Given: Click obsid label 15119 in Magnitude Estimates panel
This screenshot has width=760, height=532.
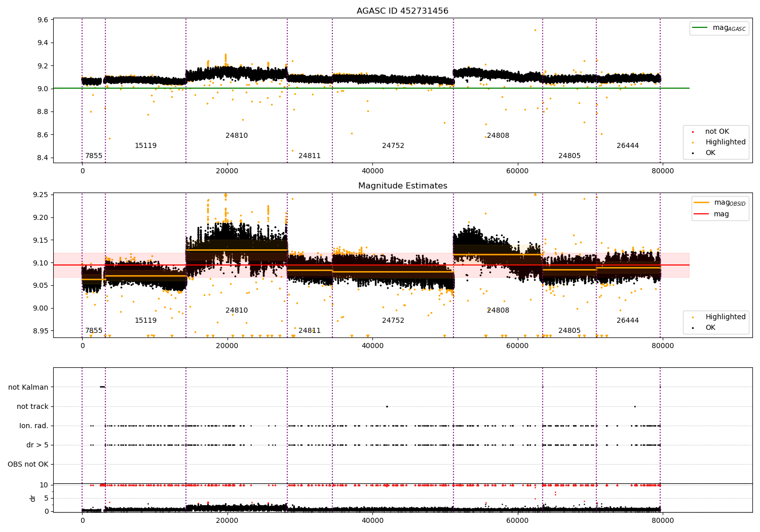Looking at the screenshot, I should pos(145,321).
